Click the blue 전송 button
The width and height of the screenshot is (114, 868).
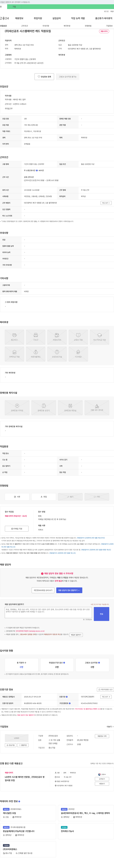102,614
